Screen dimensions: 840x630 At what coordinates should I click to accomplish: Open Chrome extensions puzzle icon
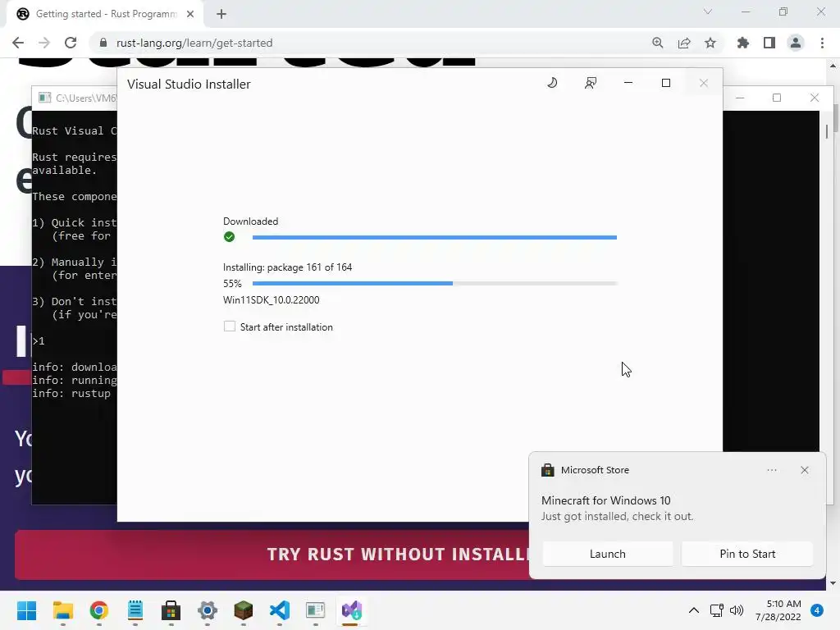(743, 43)
